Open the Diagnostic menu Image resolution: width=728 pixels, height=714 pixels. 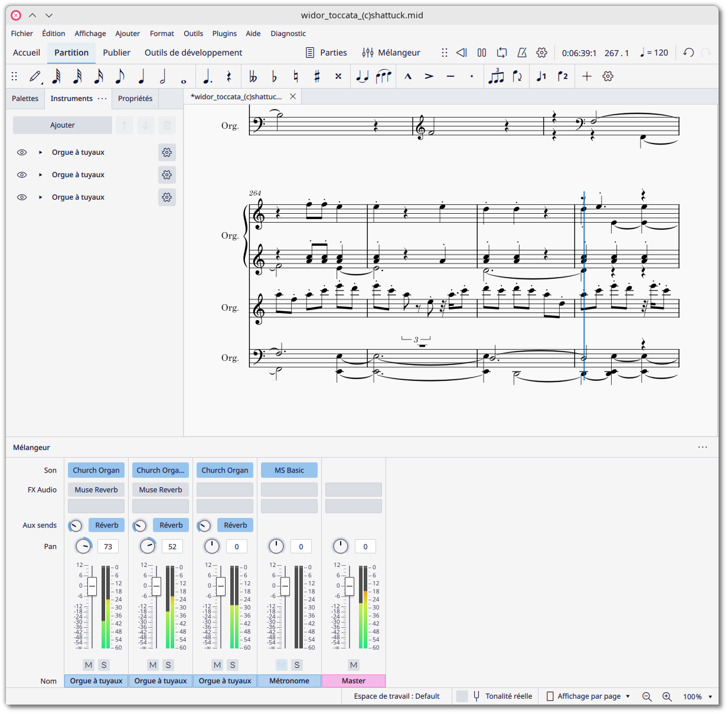pos(288,34)
